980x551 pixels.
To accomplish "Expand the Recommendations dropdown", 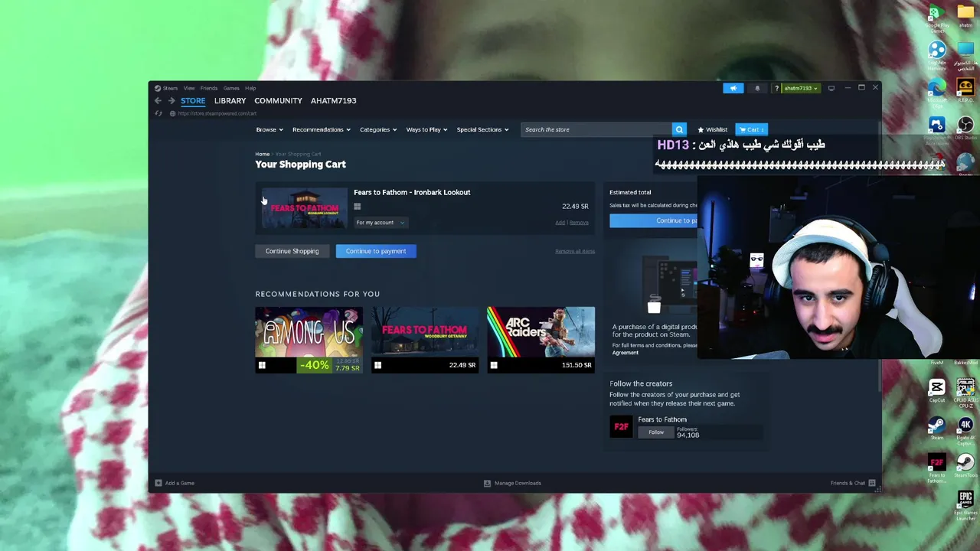I will tap(322, 129).
